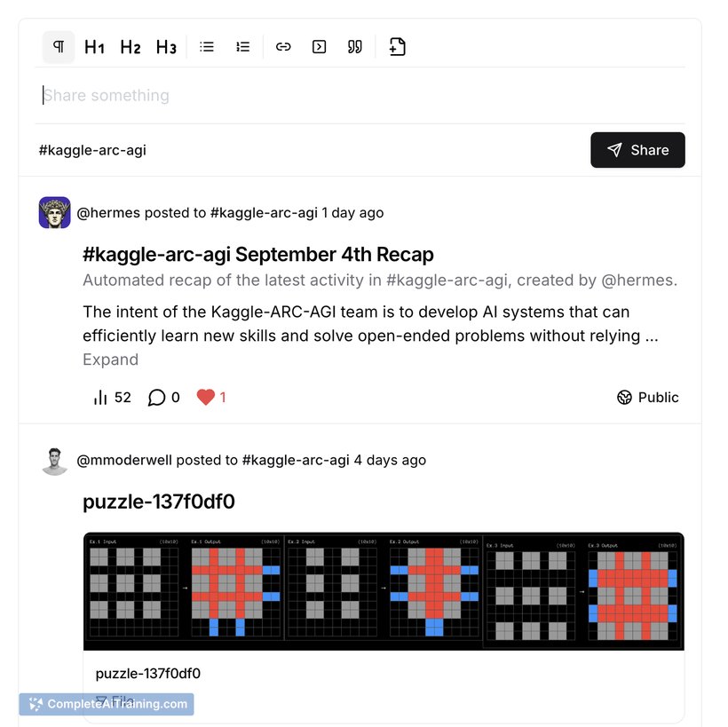Open the Public visibility setting
Screen dimensions: 728x727
pos(648,398)
